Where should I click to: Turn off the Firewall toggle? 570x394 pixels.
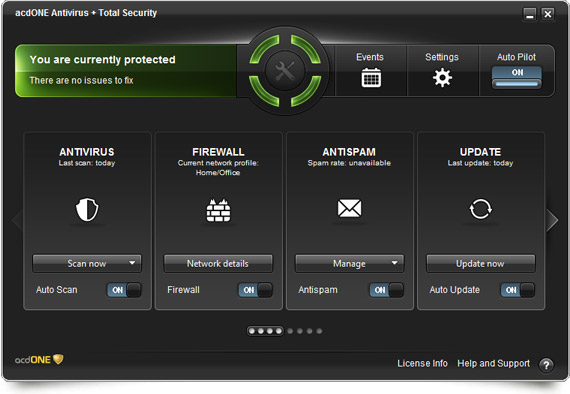click(x=255, y=290)
